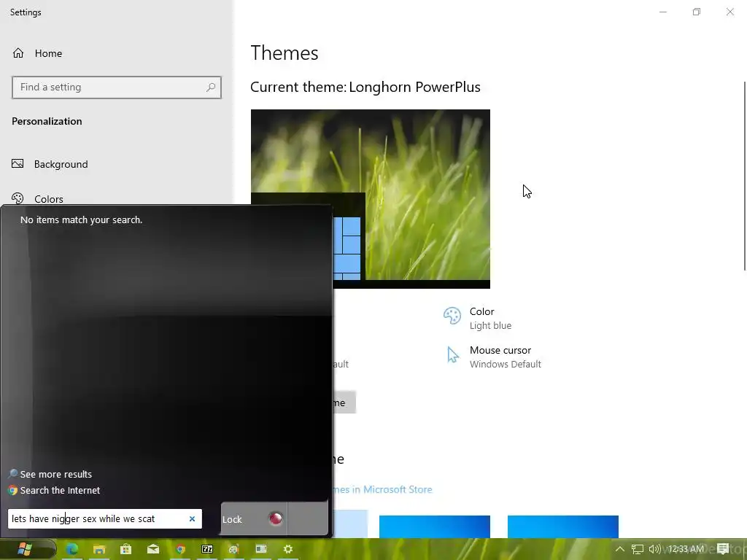Switch to Settings gear icon in taskbar
The width and height of the screenshot is (747, 560).
coord(287,549)
